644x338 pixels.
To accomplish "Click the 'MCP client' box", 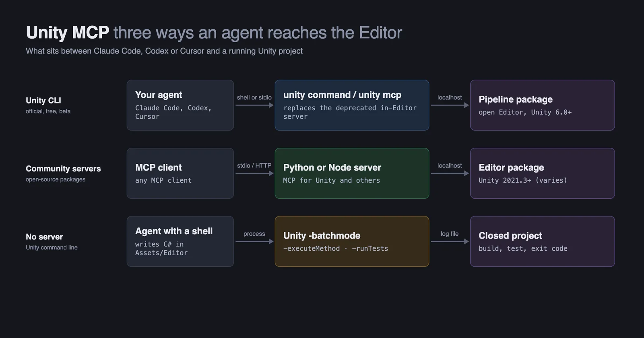I will pos(180,173).
